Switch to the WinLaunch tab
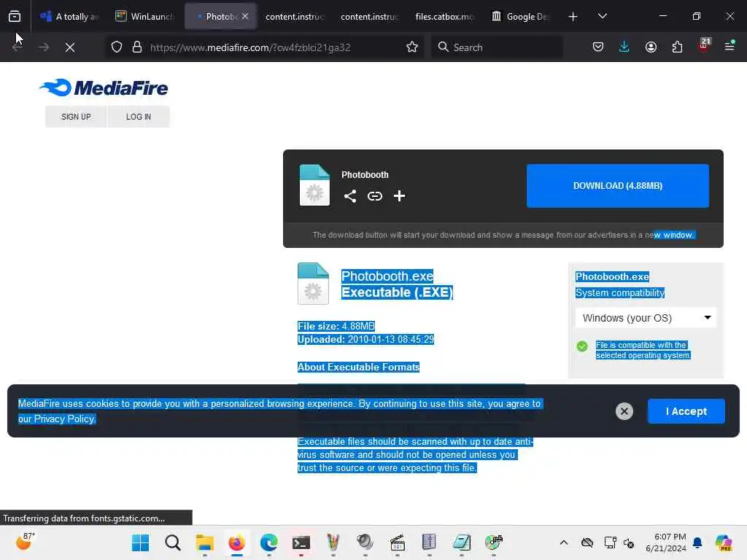747x560 pixels. (145, 16)
